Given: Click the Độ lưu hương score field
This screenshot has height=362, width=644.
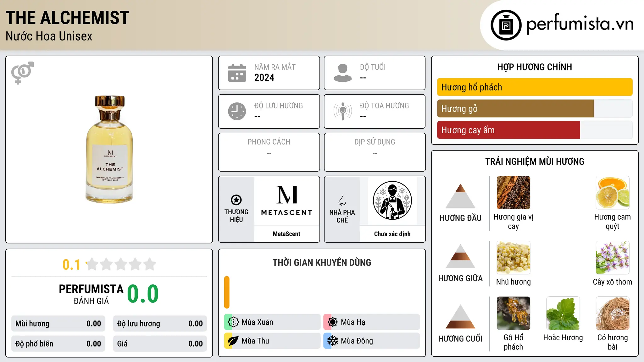Looking at the screenshot, I should (x=160, y=324).
